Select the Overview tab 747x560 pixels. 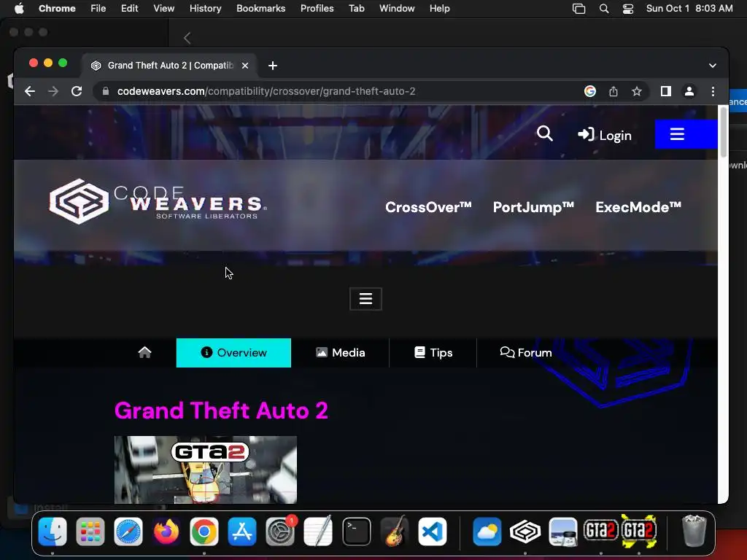click(x=233, y=353)
